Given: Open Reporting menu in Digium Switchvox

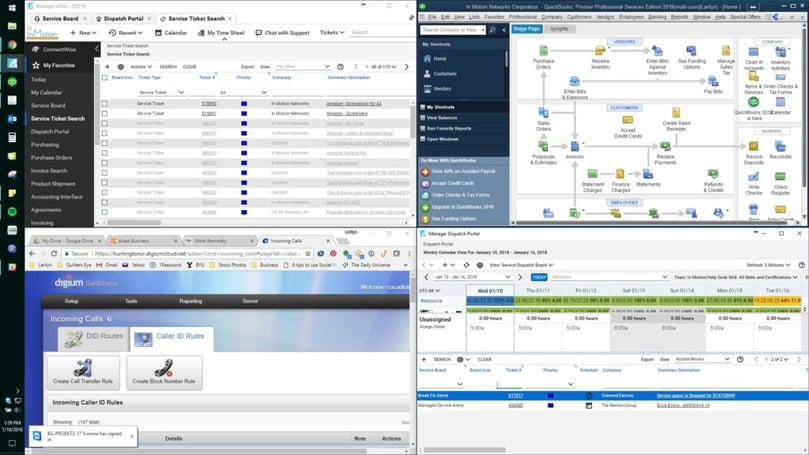Looking at the screenshot, I should (x=190, y=301).
